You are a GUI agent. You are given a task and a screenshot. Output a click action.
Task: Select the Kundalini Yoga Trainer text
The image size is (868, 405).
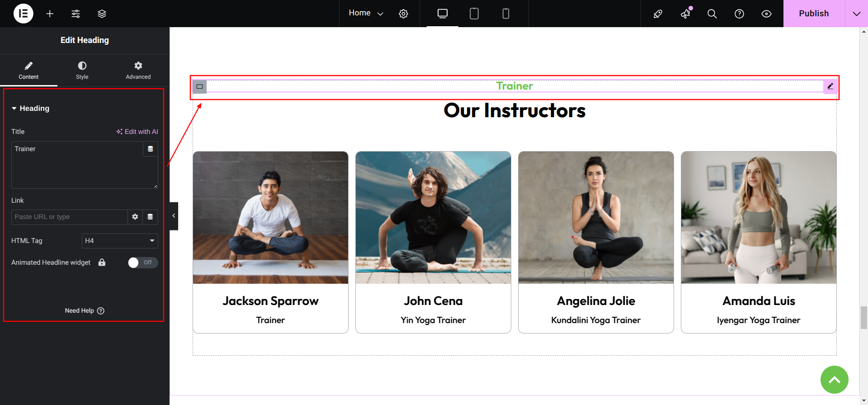[x=596, y=320]
